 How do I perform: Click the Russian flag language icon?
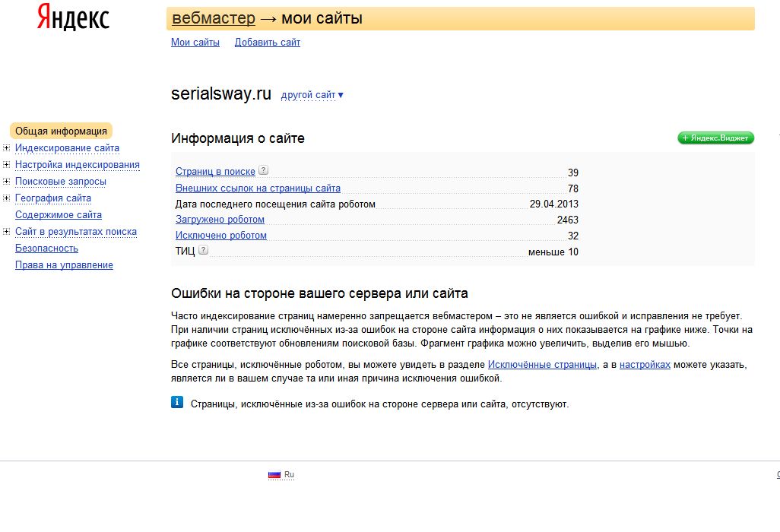pyautogui.click(x=274, y=475)
